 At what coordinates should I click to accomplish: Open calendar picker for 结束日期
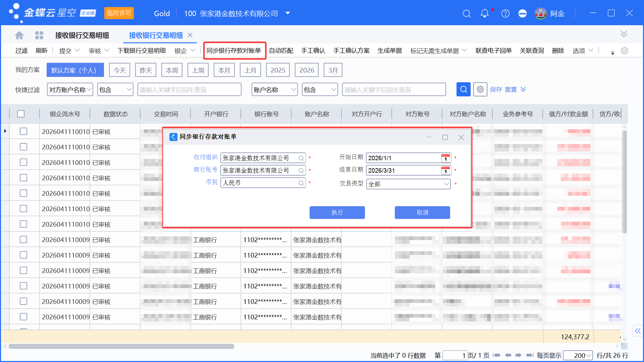pos(445,171)
